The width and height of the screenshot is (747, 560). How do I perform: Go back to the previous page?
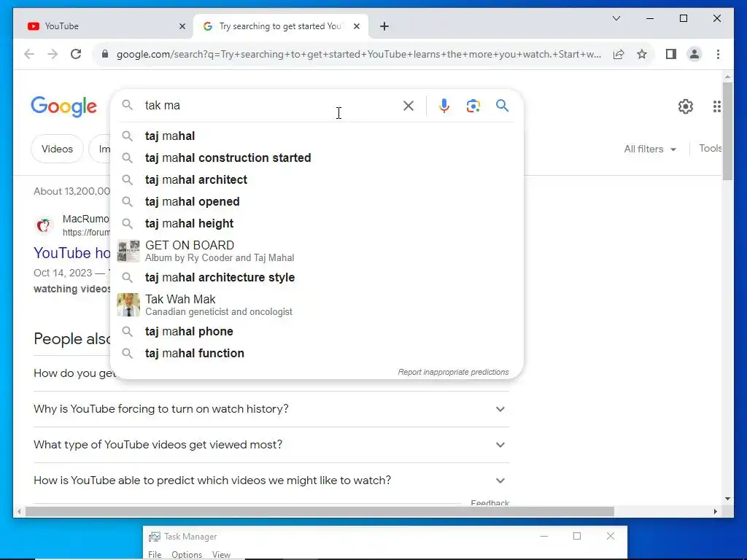29,54
